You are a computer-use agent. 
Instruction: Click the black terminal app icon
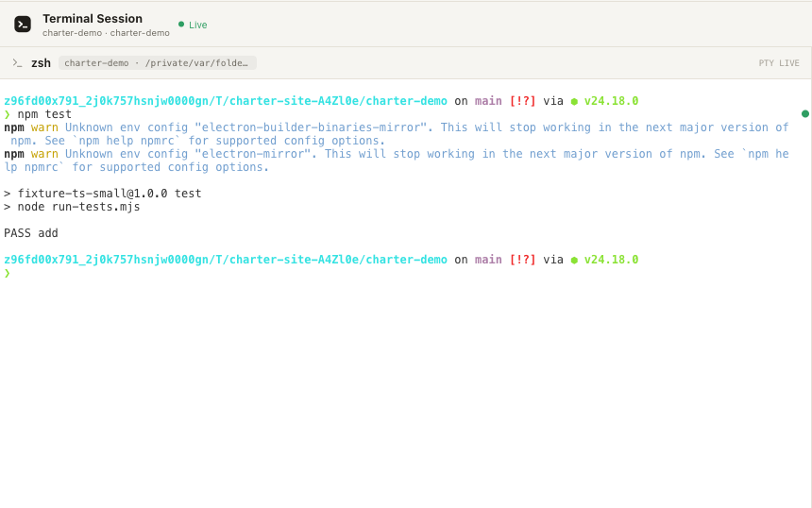click(23, 25)
